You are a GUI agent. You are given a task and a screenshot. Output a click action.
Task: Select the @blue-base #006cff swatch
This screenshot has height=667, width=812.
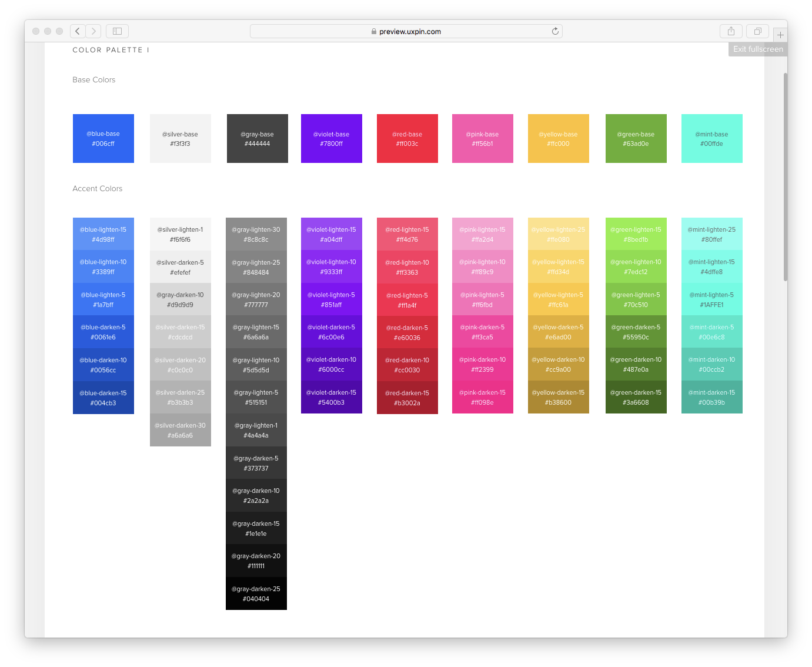tap(103, 139)
